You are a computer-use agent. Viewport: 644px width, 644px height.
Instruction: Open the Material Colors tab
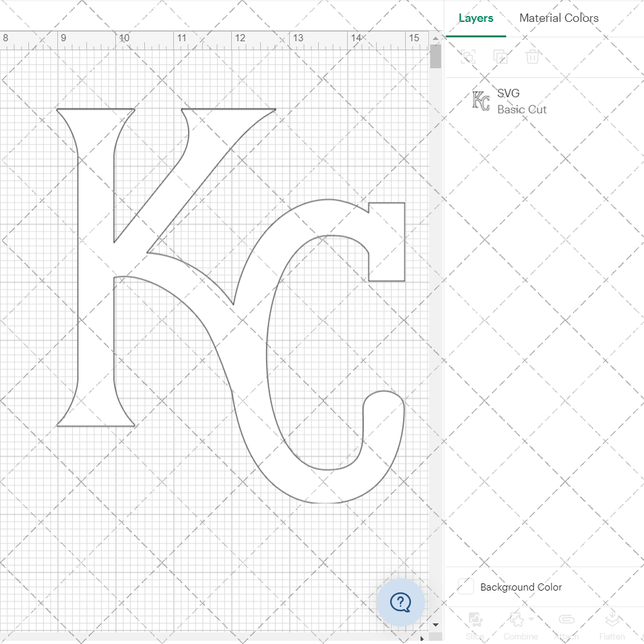point(558,18)
